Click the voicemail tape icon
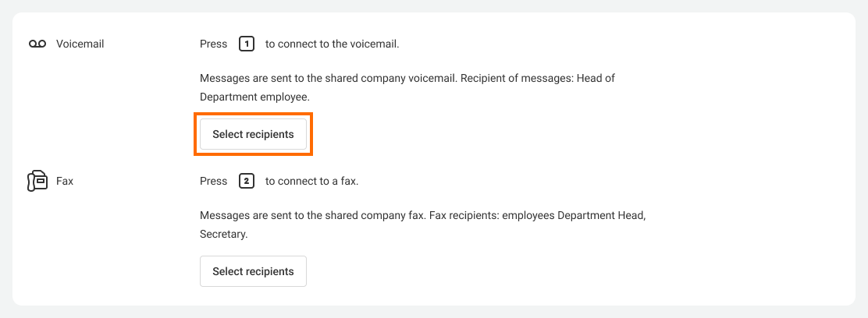Viewport: 868px width, 318px height. [x=37, y=44]
